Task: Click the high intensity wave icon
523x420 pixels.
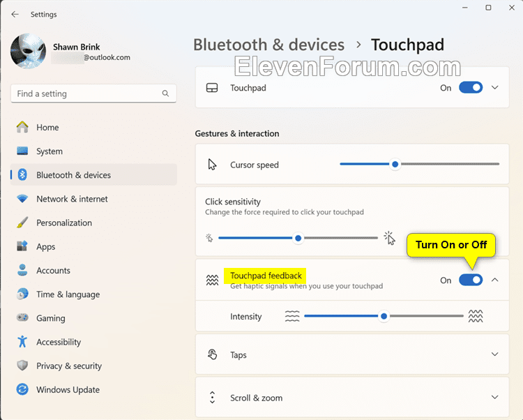Action: tap(476, 316)
